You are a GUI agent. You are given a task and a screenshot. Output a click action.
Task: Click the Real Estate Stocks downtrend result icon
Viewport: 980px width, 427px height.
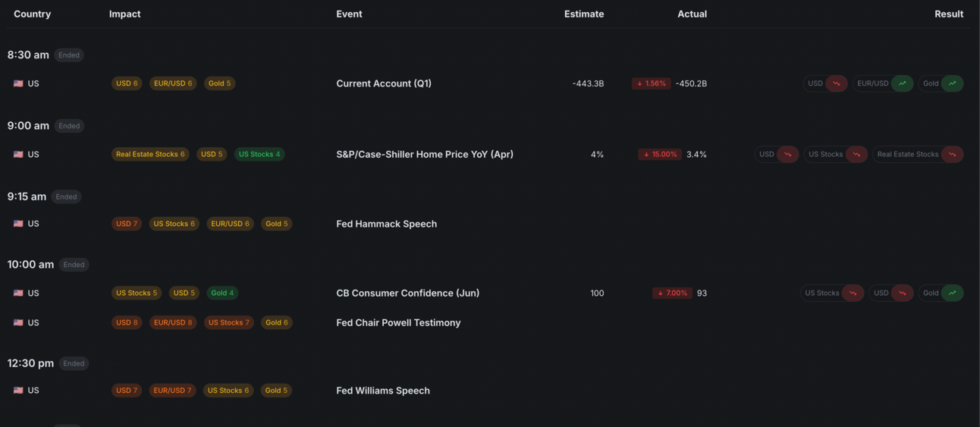pos(953,154)
